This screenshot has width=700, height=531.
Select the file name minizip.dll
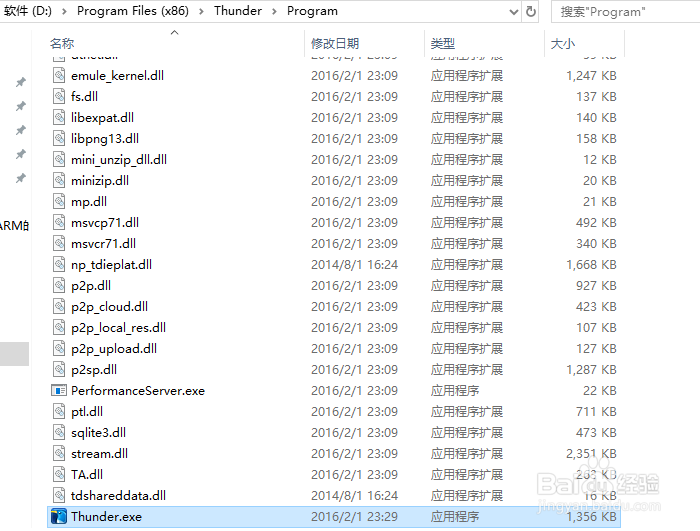(x=100, y=180)
